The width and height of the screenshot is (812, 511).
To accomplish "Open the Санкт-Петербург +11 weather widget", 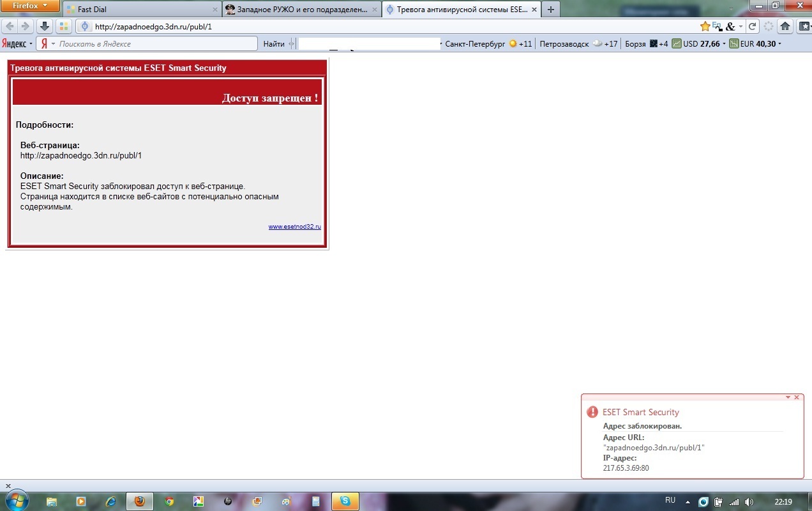I will tap(488, 44).
